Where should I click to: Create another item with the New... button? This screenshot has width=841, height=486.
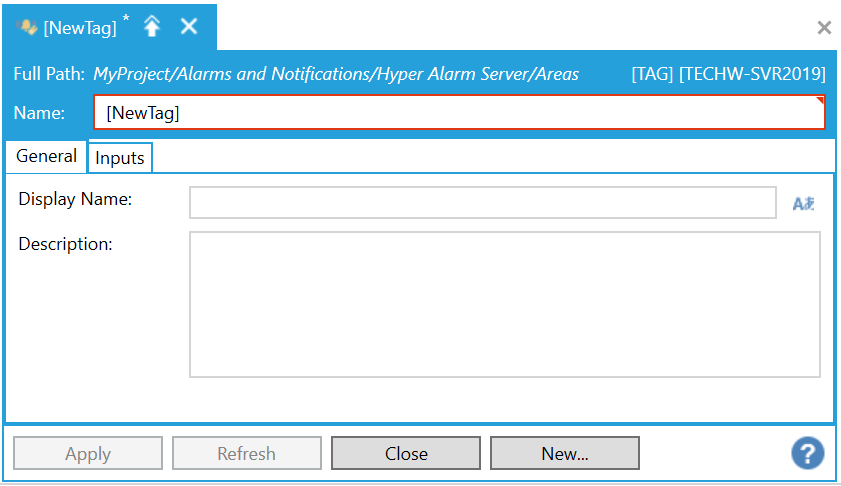564,453
